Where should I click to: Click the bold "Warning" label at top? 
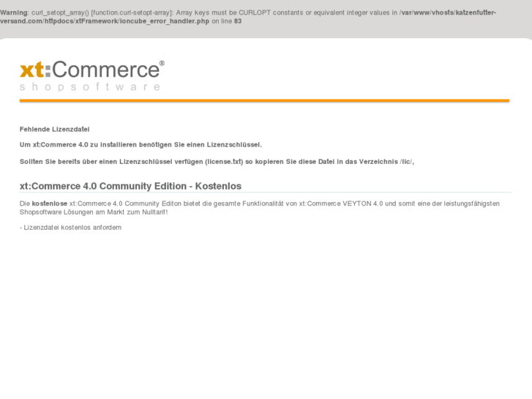pos(14,12)
